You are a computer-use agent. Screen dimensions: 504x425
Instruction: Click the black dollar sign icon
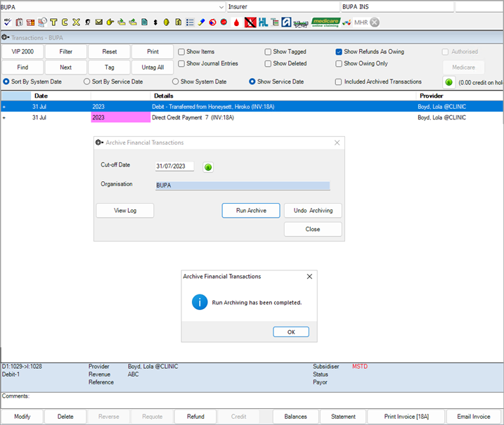(155, 22)
